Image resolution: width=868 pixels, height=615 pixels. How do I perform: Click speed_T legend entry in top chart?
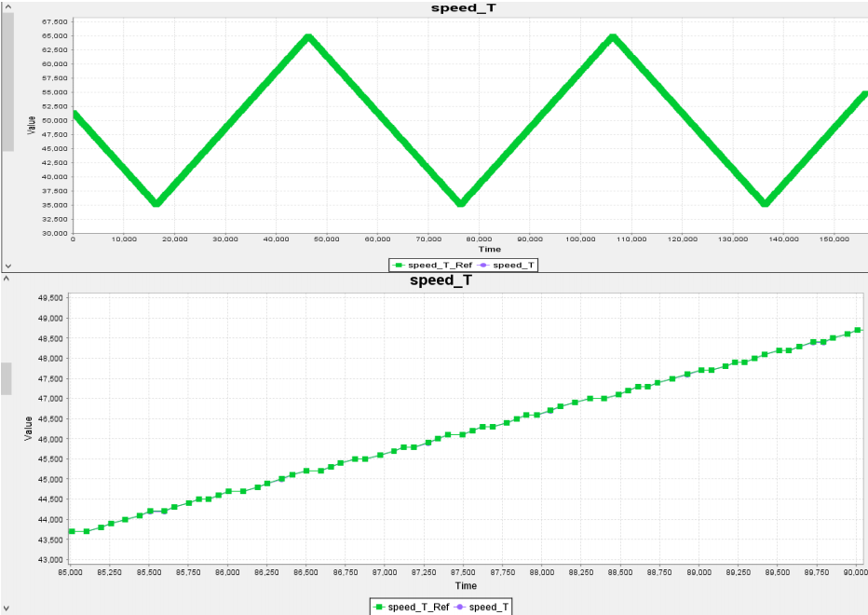[506, 265]
